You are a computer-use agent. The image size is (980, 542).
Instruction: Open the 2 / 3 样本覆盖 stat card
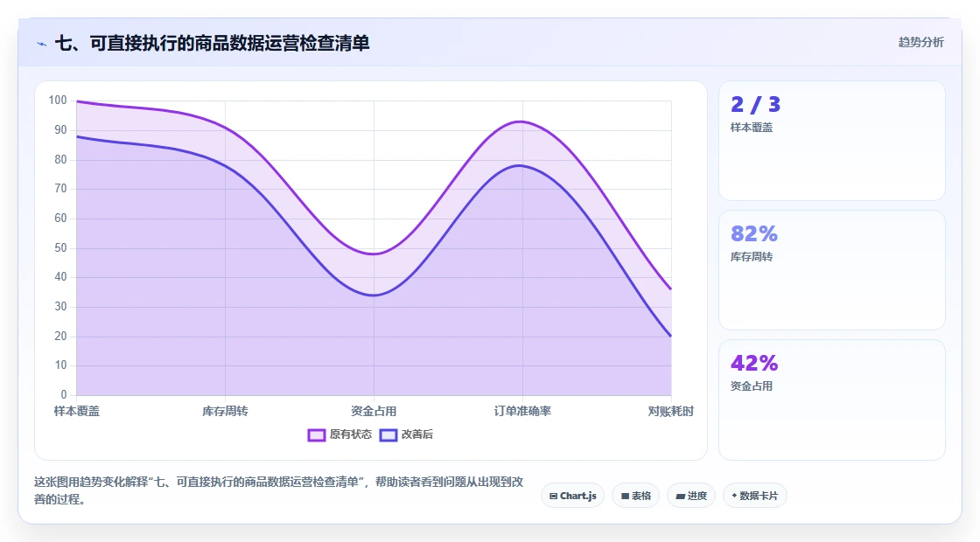[832, 141]
